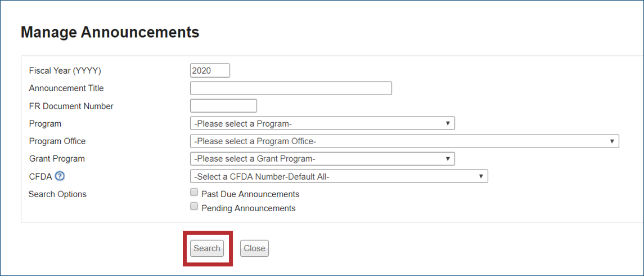Image resolution: width=644 pixels, height=276 pixels.
Task: Click into the Announcement Title field
Action: coord(291,88)
